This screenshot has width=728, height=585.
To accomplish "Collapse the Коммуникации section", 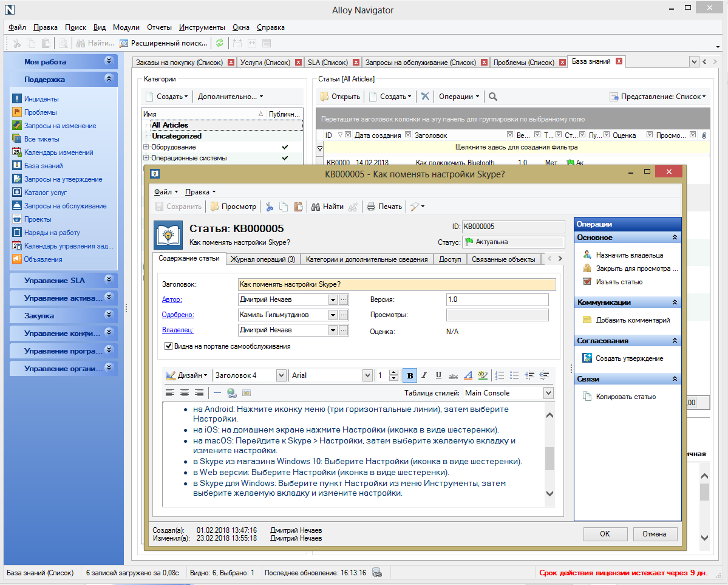I will [x=675, y=303].
